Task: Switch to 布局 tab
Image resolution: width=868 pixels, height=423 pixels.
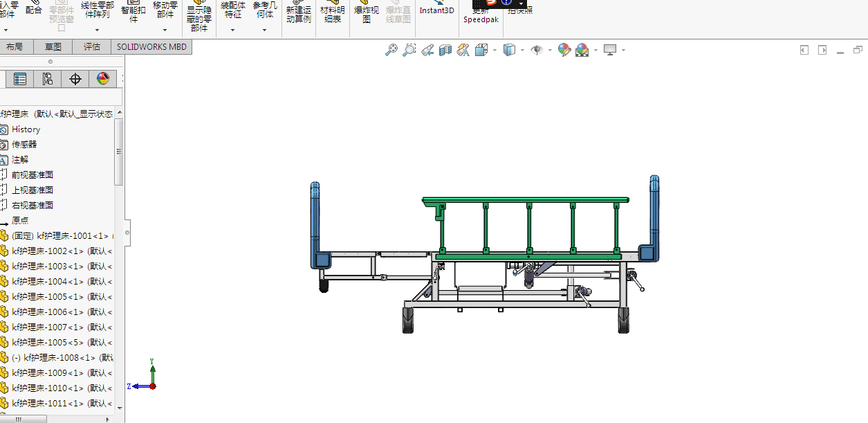Action: (x=14, y=47)
